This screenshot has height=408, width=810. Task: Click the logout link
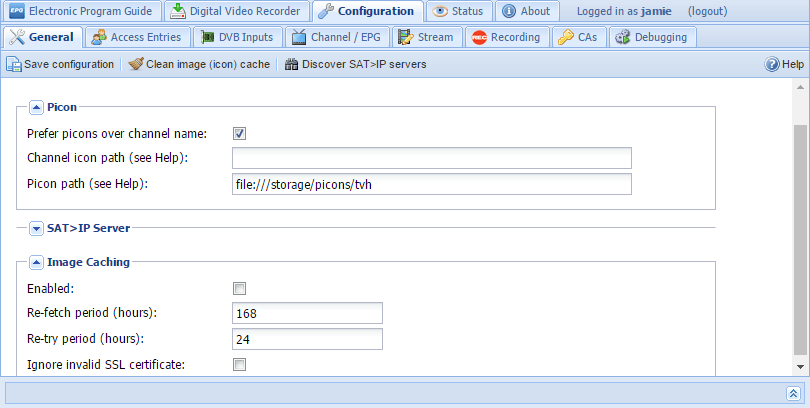click(x=709, y=12)
